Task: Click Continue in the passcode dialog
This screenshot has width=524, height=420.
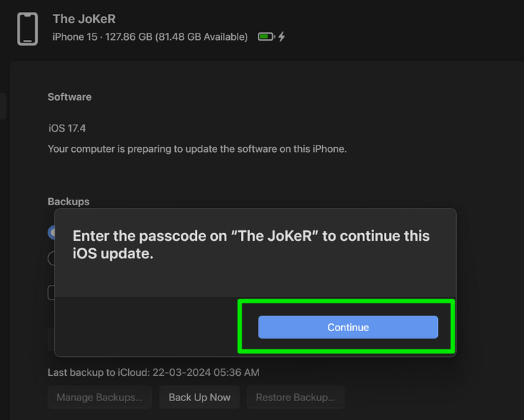Action: coord(348,327)
